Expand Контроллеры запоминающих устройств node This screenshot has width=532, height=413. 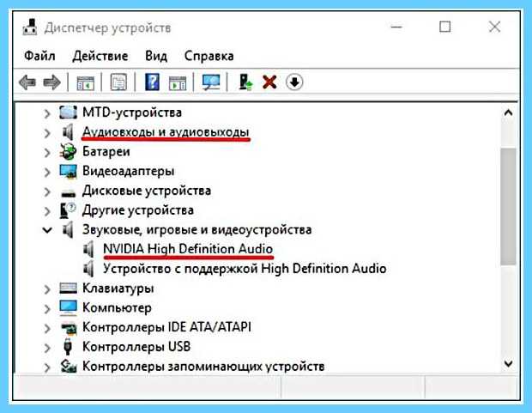(x=47, y=367)
